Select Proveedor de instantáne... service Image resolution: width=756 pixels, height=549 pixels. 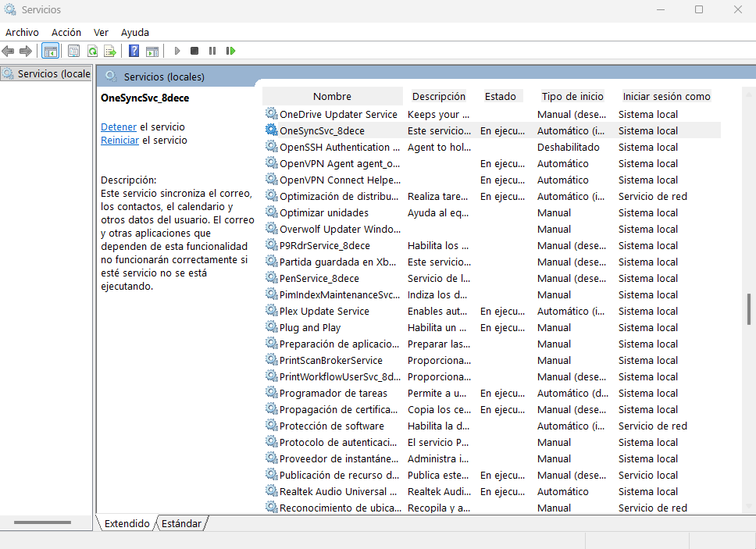tap(492, 458)
